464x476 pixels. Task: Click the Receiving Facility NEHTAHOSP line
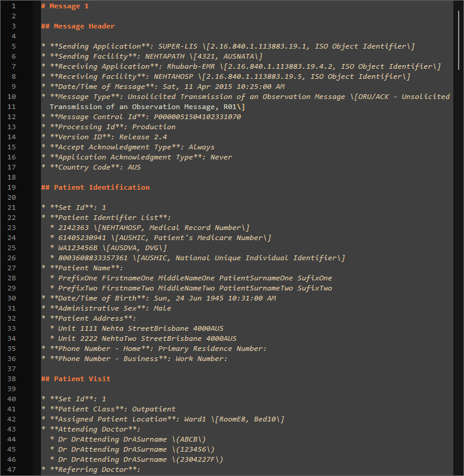click(226, 76)
